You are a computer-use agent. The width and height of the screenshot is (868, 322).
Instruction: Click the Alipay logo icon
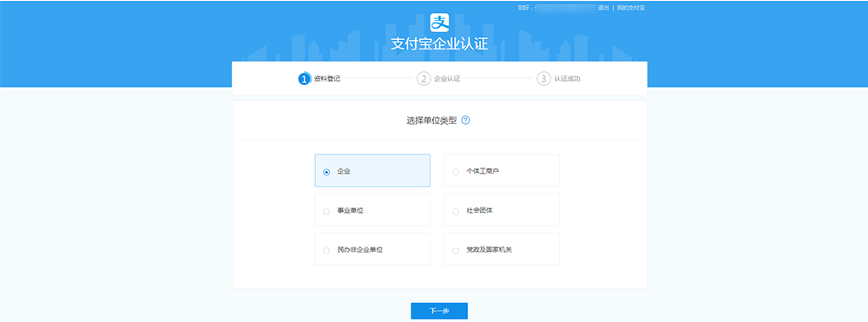439,23
